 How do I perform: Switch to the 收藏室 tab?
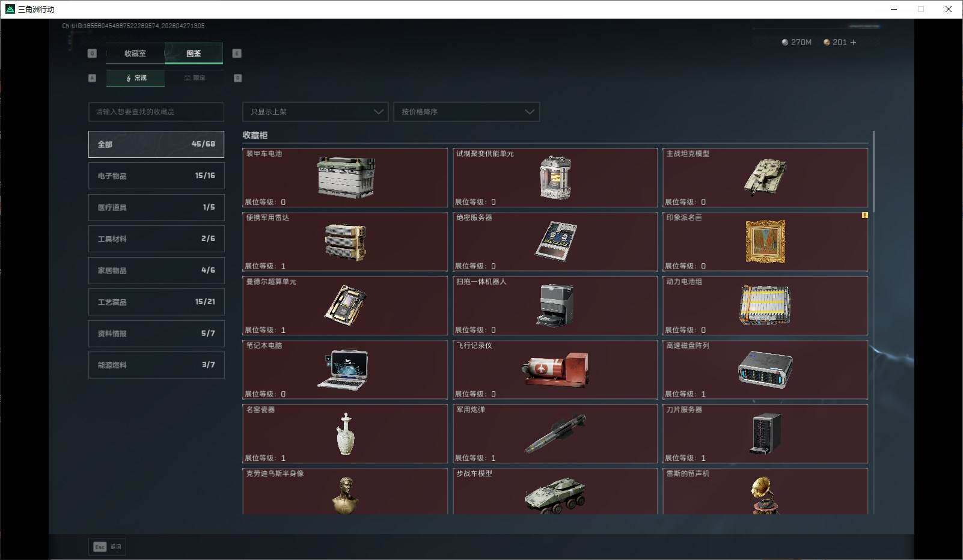coord(135,53)
